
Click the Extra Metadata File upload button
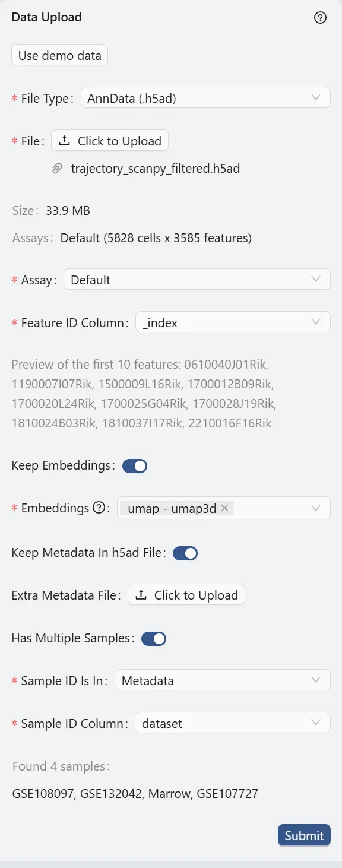coord(186,595)
